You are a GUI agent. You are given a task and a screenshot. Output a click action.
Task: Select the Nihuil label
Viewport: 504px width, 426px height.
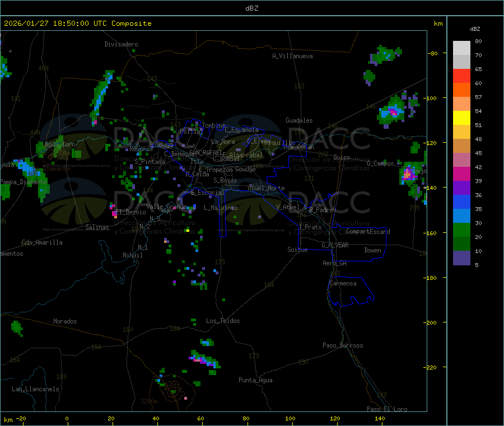(x=132, y=255)
